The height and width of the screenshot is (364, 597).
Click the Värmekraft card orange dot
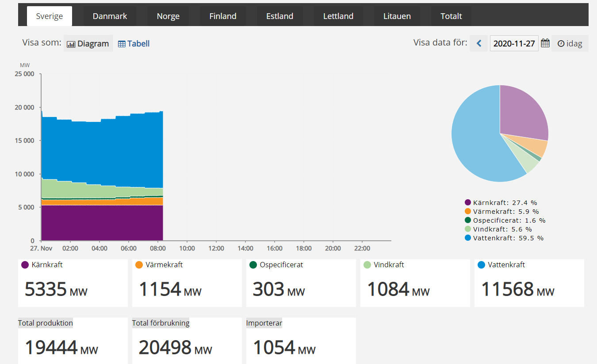pyautogui.click(x=139, y=265)
